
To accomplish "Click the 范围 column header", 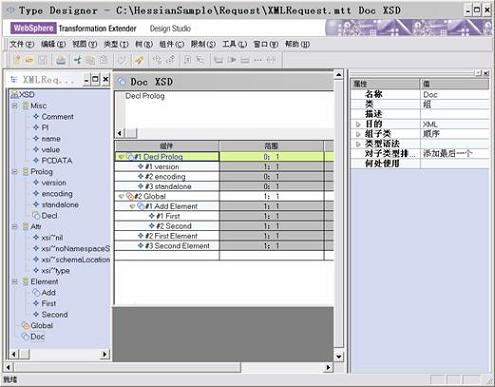I will click(271, 146).
